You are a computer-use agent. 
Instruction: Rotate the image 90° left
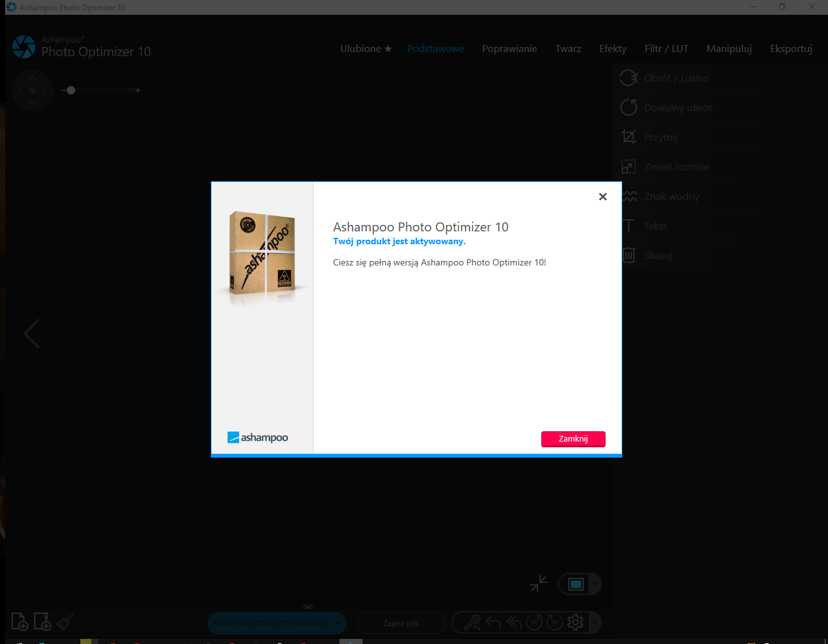534,622
